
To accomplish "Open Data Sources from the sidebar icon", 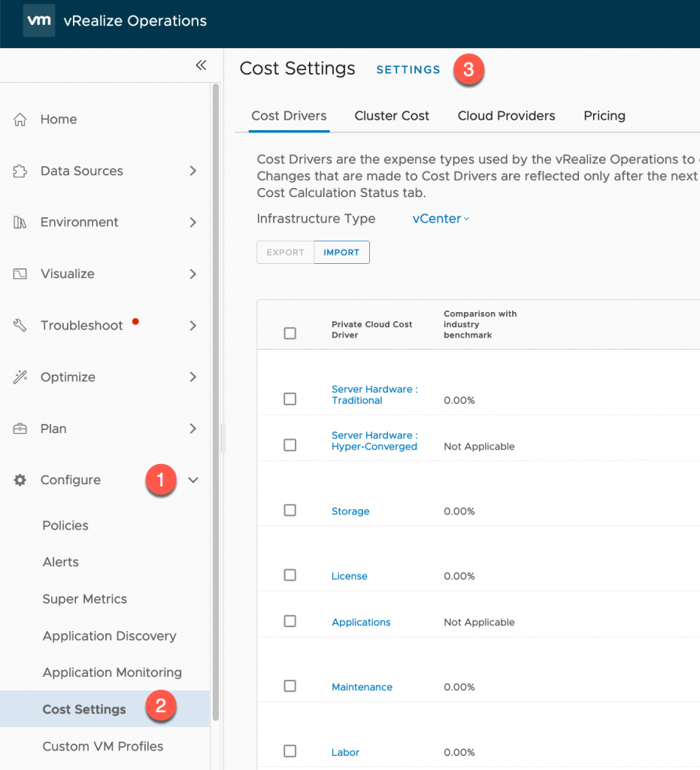I will [20, 171].
